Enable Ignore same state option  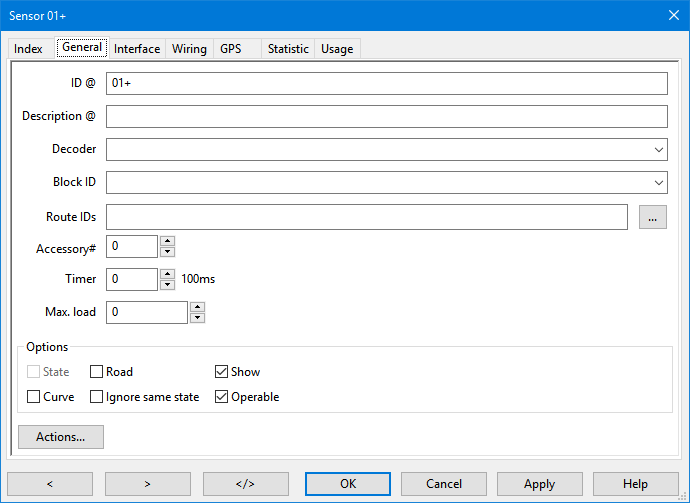click(97, 397)
